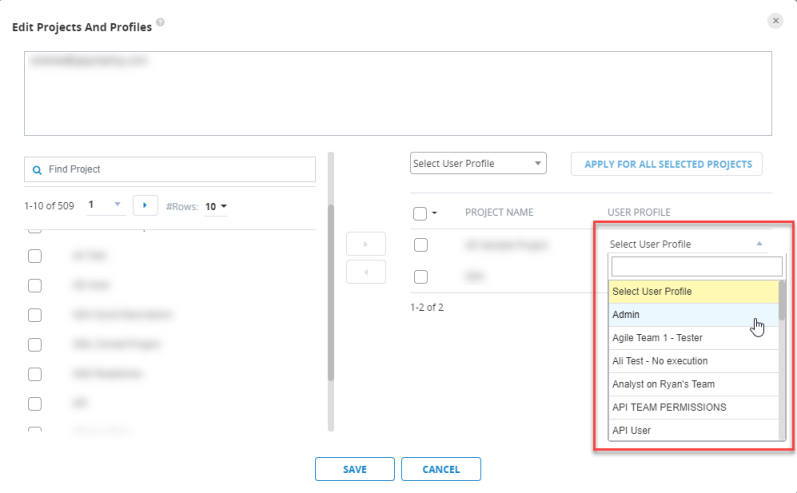Open the select-all checkbox options arrow
797x493 pixels.
(x=435, y=213)
